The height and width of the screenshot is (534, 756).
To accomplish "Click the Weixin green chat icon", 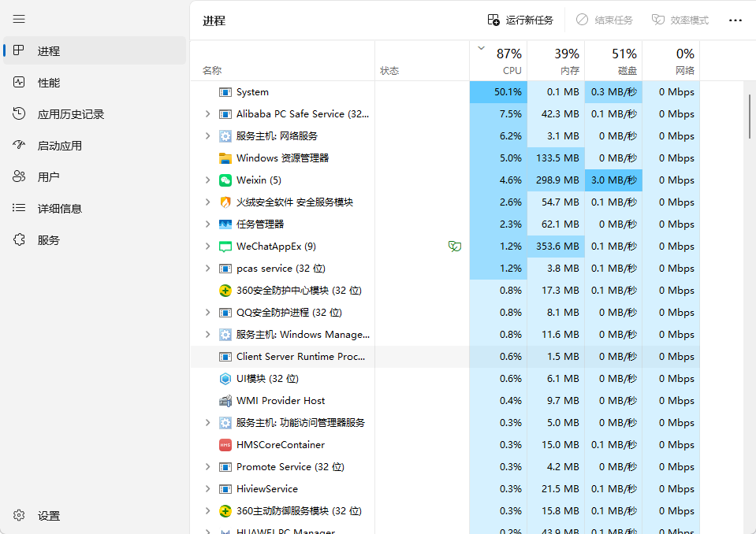I will (225, 180).
